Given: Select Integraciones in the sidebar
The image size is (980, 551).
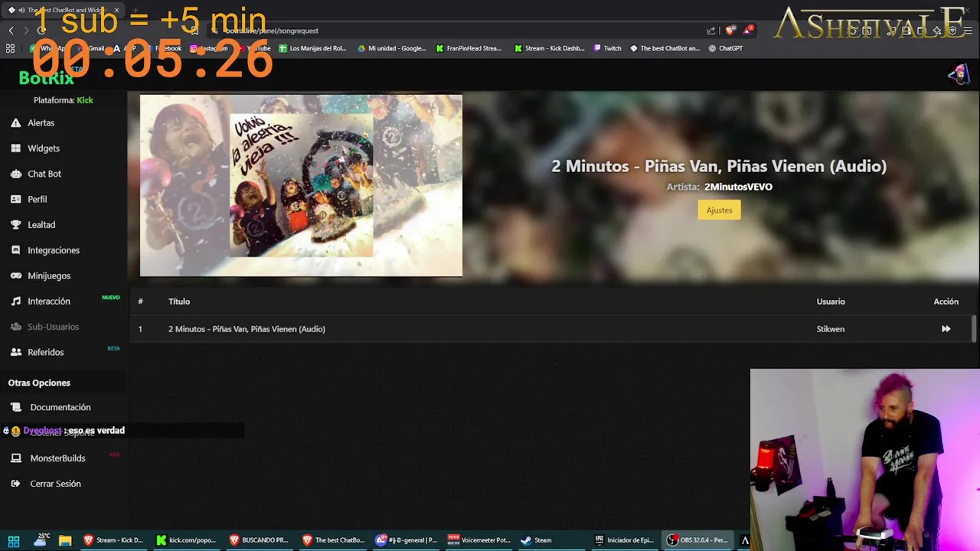Looking at the screenshot, I should click(x=54, y=250).
